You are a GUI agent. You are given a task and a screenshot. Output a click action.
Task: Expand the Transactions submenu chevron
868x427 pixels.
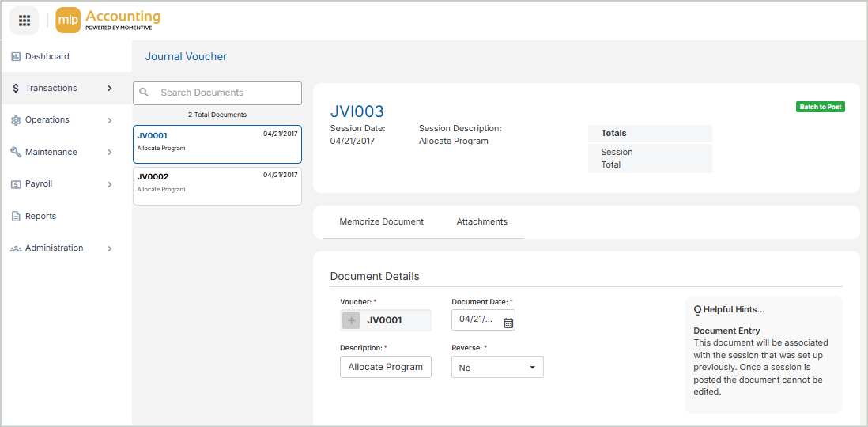click(x=110, y=89)
